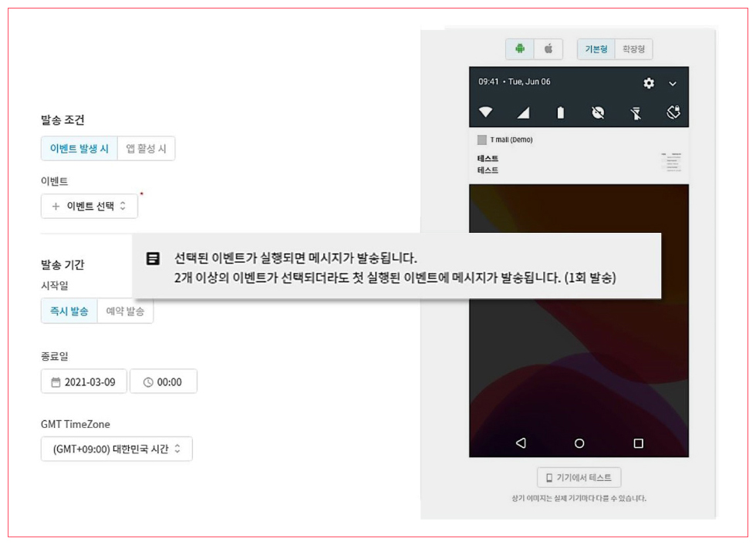Viewport: 756px width, 545px height.
Task: Switch to 기본형 preview tab
Action: pos(596,49)
